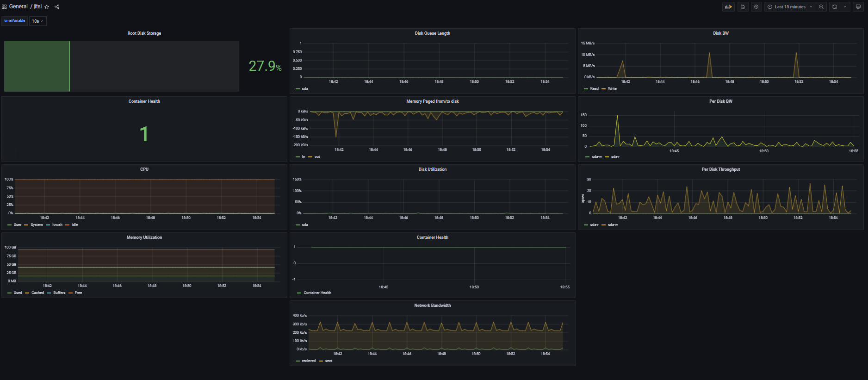
Task: Cycle view mode with the monitor icon
Action: (858, 7)
